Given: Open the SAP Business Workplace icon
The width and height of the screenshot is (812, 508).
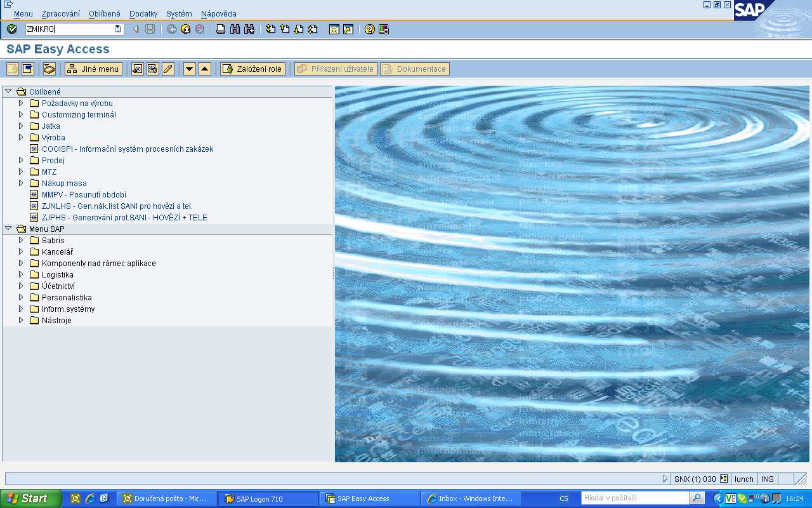Looking at the screenshot, I should point(49,69).
